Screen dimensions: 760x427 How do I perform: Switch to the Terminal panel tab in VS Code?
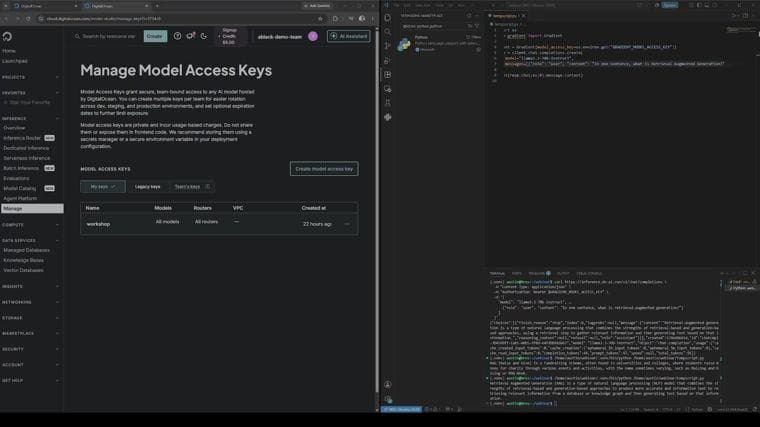[497, 273]
